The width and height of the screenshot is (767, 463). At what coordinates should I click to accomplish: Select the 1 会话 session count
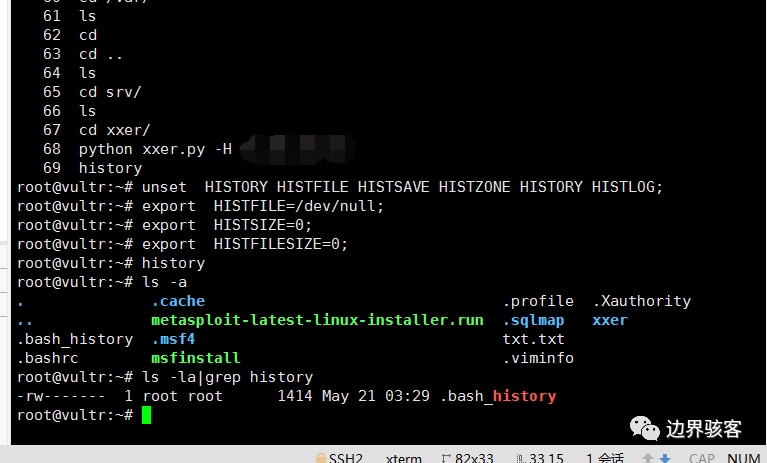603,458
